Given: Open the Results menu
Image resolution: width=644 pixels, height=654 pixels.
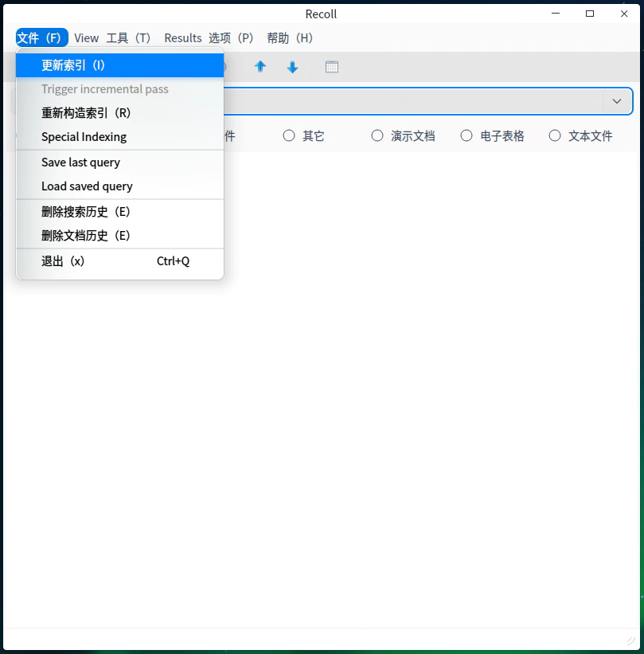Looking at the screenshot, I should pyautogui.click(x=183, y=38).
